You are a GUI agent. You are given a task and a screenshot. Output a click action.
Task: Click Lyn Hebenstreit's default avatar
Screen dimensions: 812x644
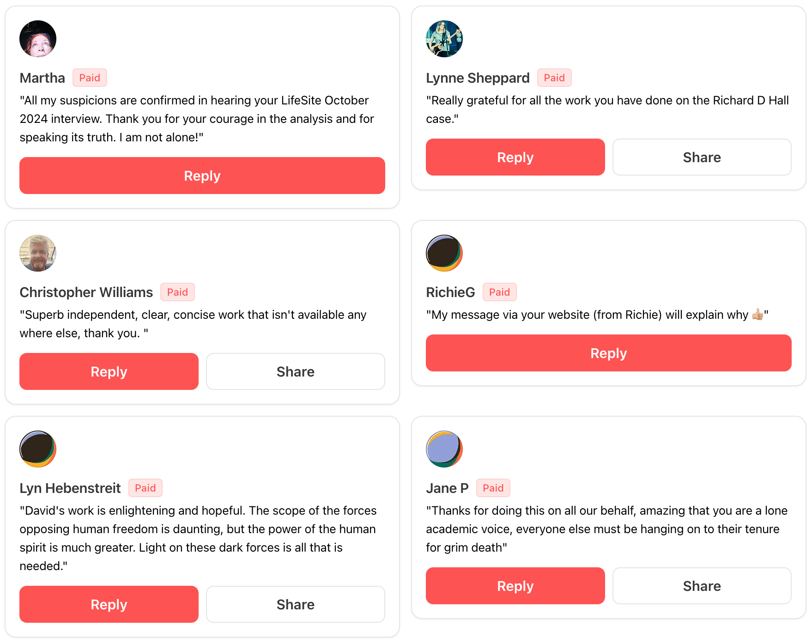pos(38,449)
